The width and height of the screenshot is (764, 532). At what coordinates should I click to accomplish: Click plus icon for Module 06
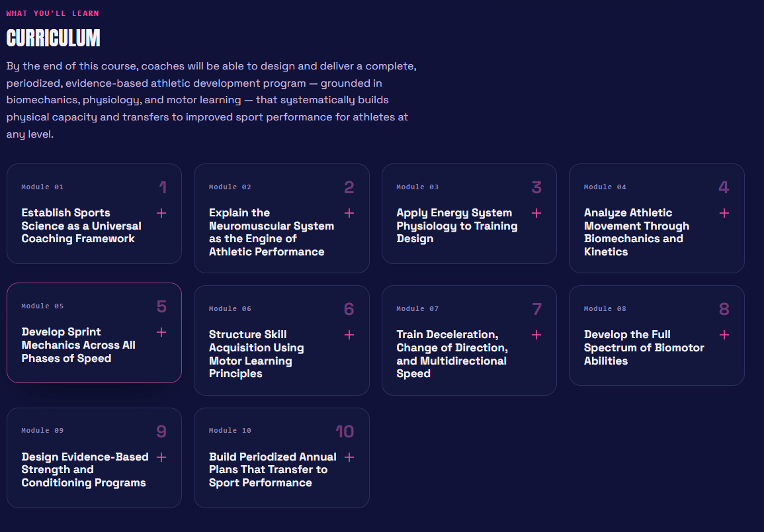click(349, 335)
